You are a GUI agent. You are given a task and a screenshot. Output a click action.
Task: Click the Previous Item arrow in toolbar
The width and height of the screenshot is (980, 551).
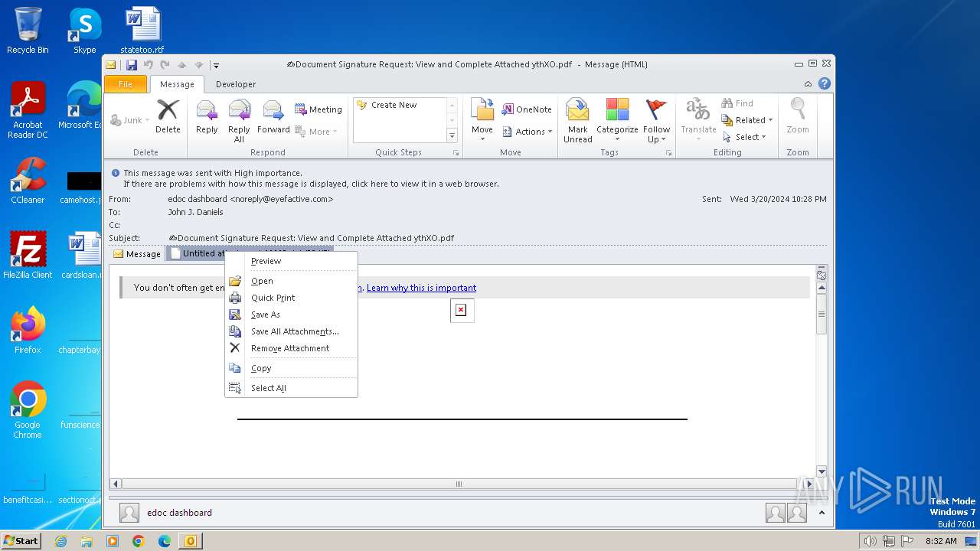(182, 66)
